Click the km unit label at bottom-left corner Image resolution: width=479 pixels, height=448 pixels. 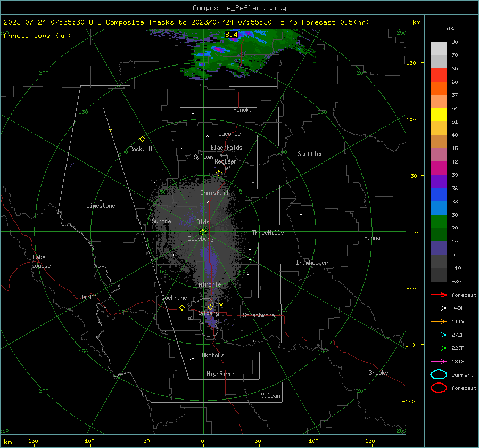(x=8, y=442)
